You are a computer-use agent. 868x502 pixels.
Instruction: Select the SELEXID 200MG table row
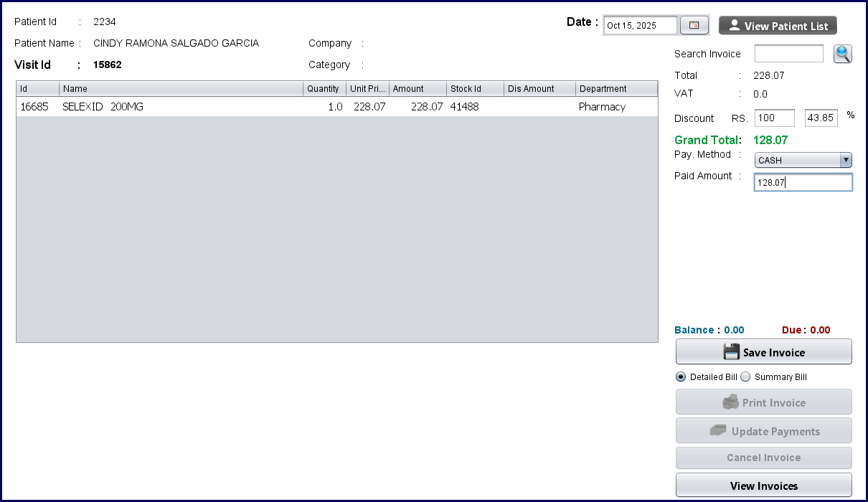336,107
